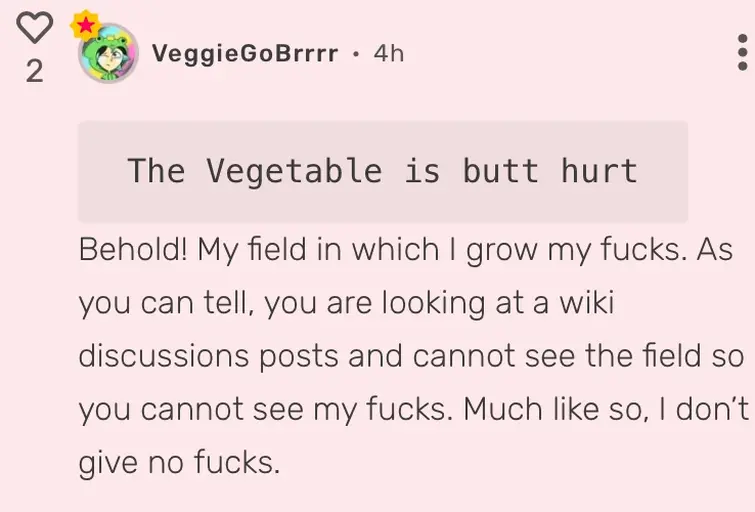Click the word "discussions" in the post
755x512 pixels.
pos(163,355)
